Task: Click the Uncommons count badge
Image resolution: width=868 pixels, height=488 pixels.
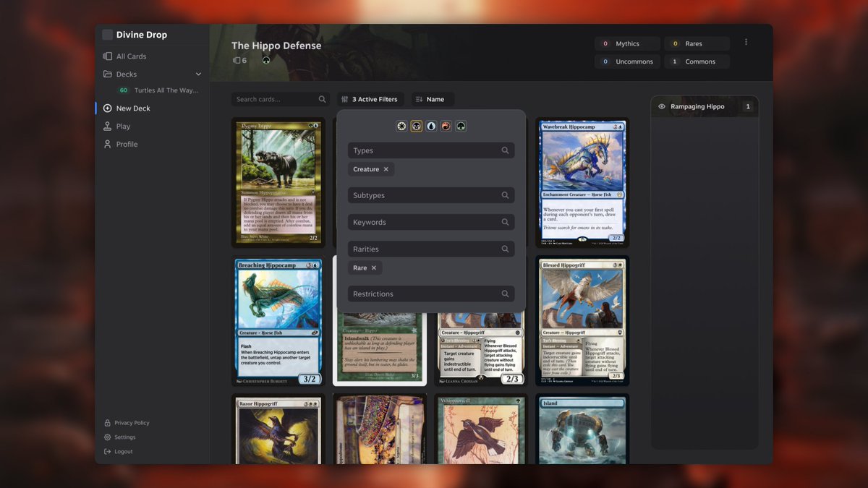Action: click(x=628, y=62)
